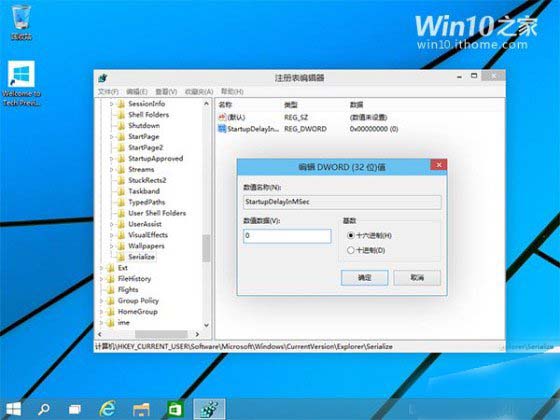Click tree scrollbar down arrow
The image size is (560, 420).
206,325
